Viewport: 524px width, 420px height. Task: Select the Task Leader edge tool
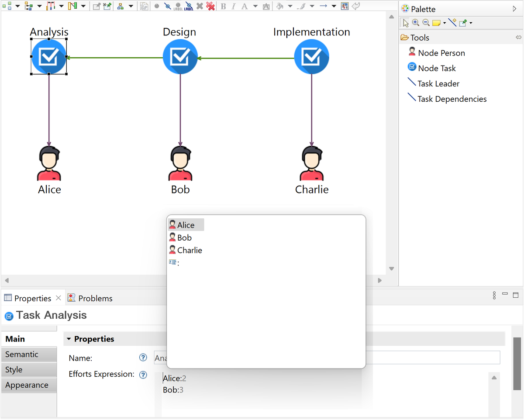[x=433, y=83]
